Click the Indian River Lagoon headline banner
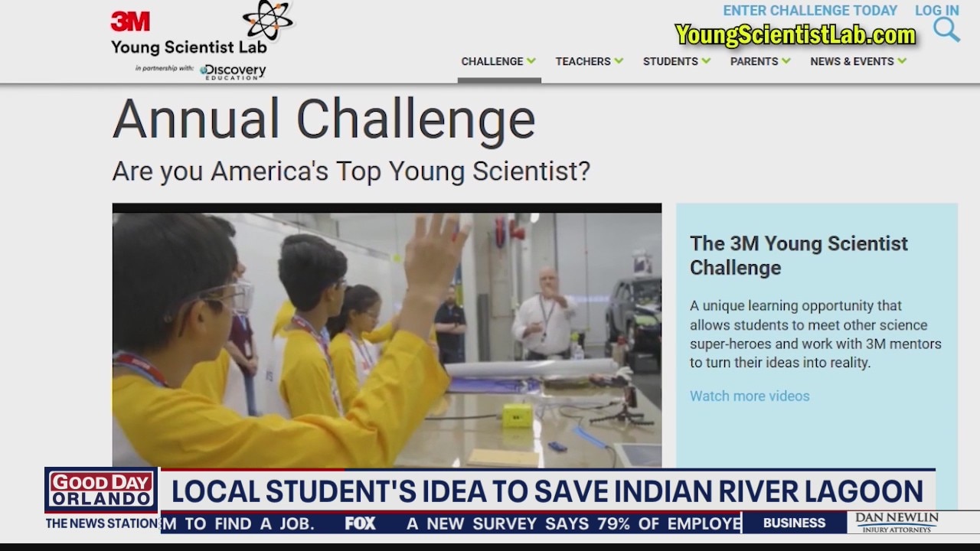The width and height of the screenshot is (980, 551). [547, 491]
